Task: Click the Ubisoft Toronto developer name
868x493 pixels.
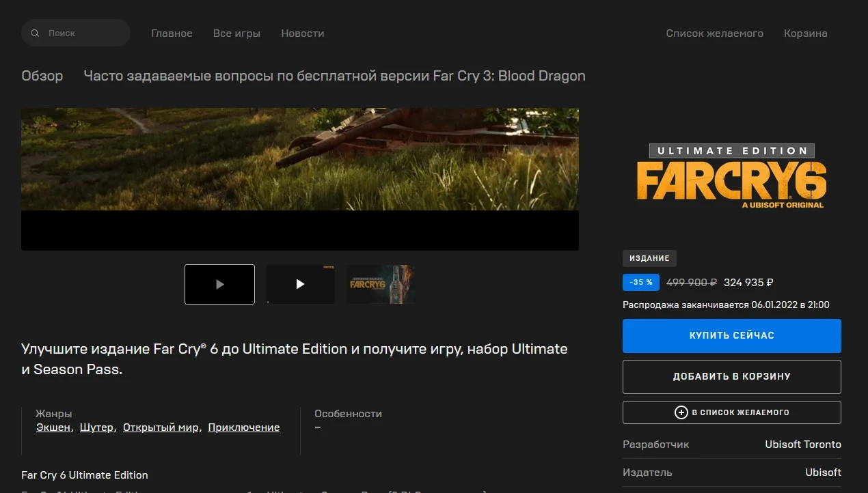Action: [803, 445]
